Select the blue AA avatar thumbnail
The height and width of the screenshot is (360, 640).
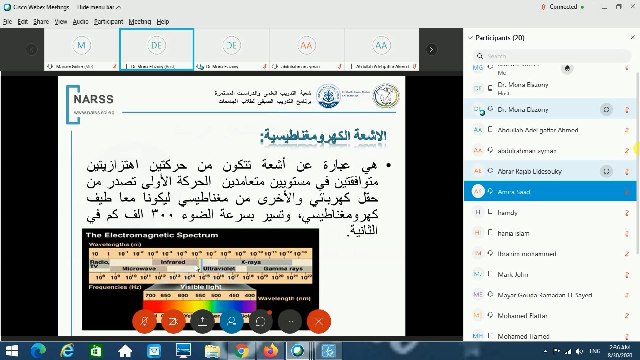pyautogui.click(x=381, y=49)
